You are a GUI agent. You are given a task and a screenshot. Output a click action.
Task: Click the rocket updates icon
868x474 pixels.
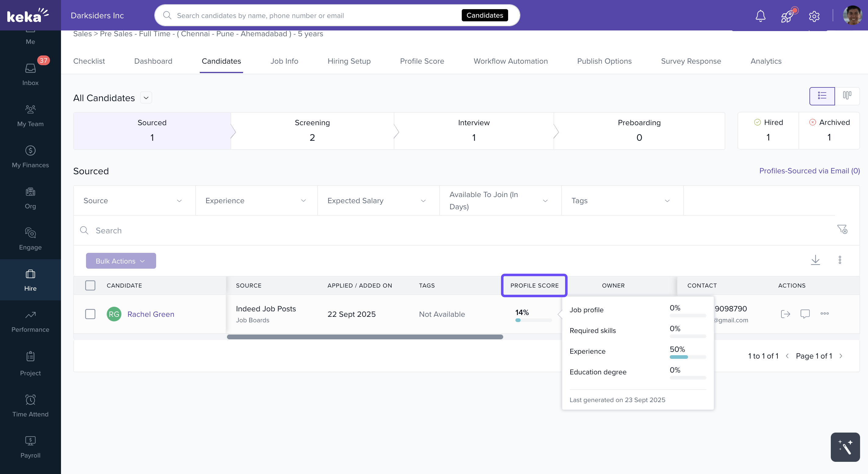point(787,16)
